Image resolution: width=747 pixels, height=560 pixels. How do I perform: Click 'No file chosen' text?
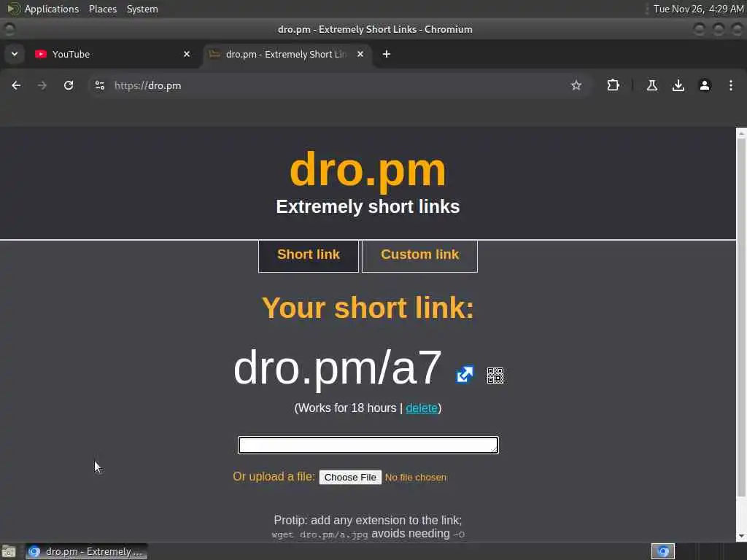[415, 477]
